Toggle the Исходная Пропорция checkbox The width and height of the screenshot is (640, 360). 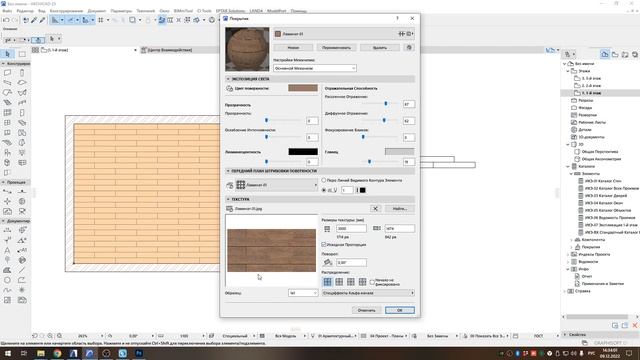coord(324,244)
